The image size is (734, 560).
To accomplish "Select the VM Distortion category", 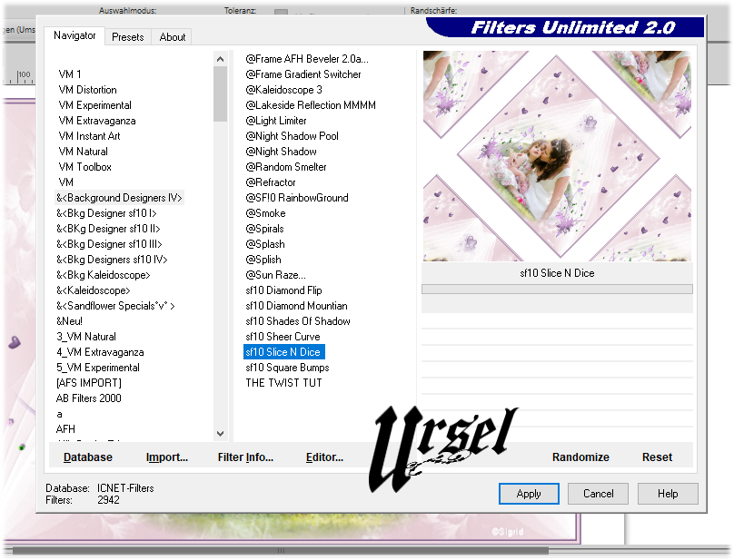I will coord(88,90).
